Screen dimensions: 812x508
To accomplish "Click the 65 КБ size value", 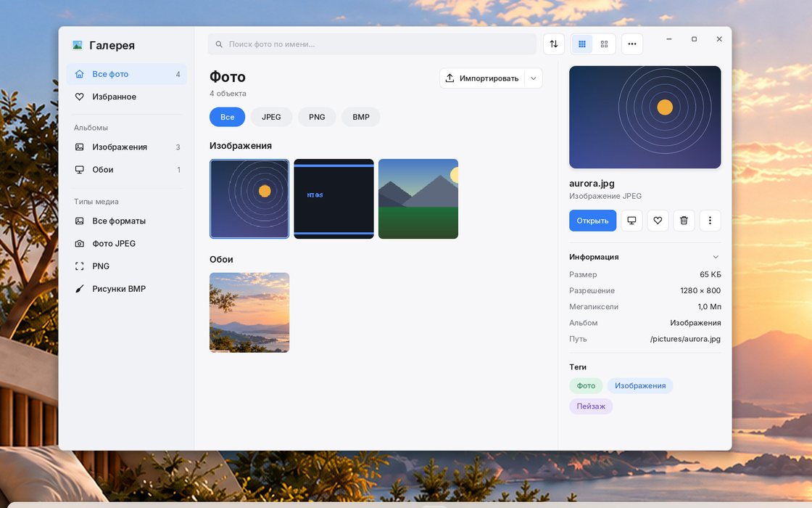I will point(710,275).
